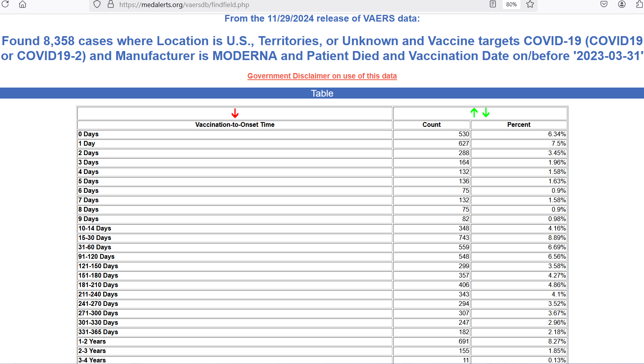Select percent 8.89% in 15-30 Days row
The width and height of the screenshot is (644, 364).
click(557, 238)
